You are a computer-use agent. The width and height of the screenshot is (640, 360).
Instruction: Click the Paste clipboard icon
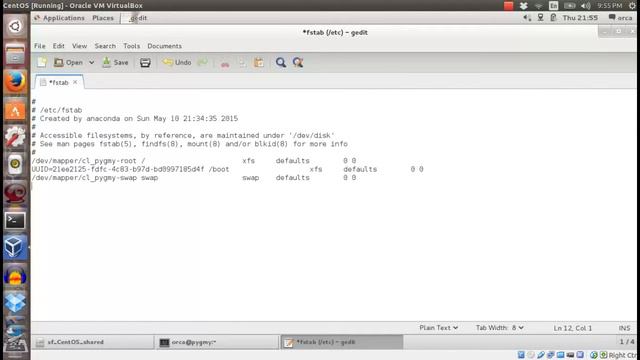(x=259, y=62)
